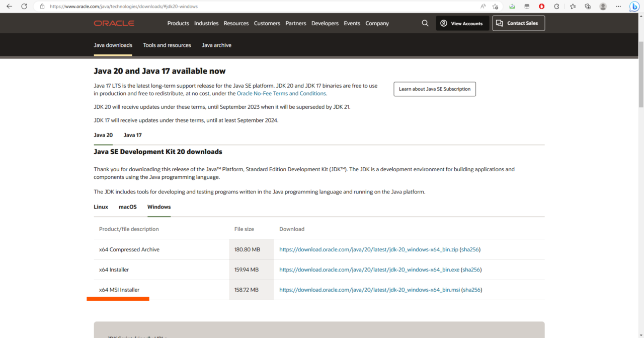Image resolution: width=644 pixels, height=338 pixels.
Task: Open the browser Favorites star icon
Action: click(572, 6)
